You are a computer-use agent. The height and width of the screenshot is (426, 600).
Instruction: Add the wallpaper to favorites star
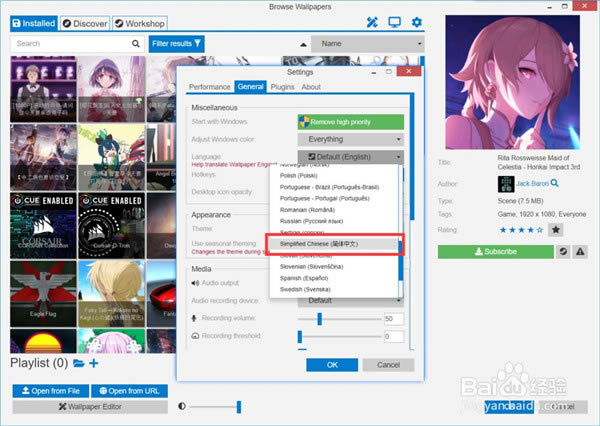pyautogui.click(x=556, y=230)
